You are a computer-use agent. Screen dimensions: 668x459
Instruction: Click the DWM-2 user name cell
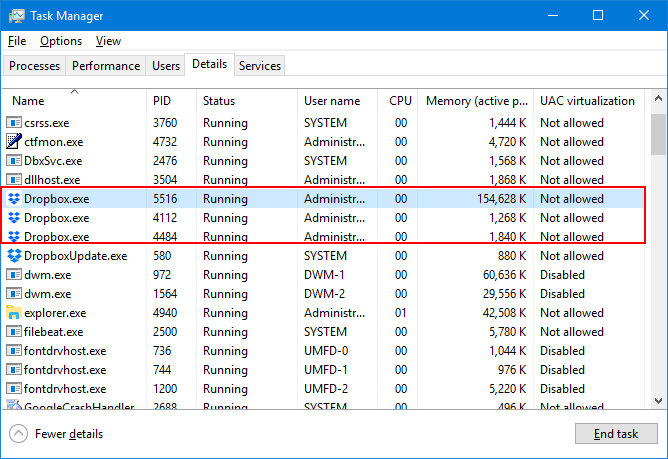point(324,294)
